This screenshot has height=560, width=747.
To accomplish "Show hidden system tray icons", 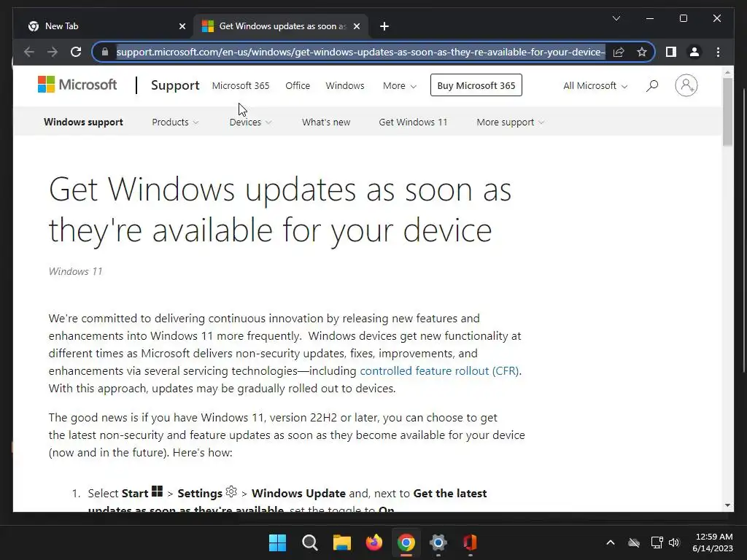I will coord(611,542).
